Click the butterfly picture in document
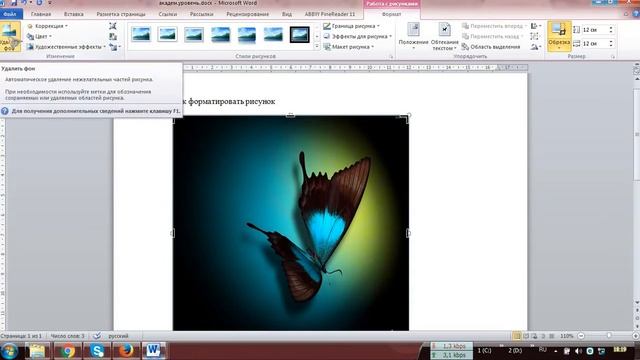The image size is (640, 360). point(291,223)
